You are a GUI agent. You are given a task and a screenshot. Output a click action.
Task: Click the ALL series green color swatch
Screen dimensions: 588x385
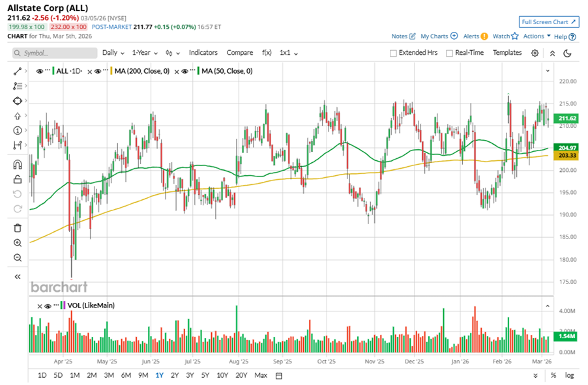click(53, 71)
